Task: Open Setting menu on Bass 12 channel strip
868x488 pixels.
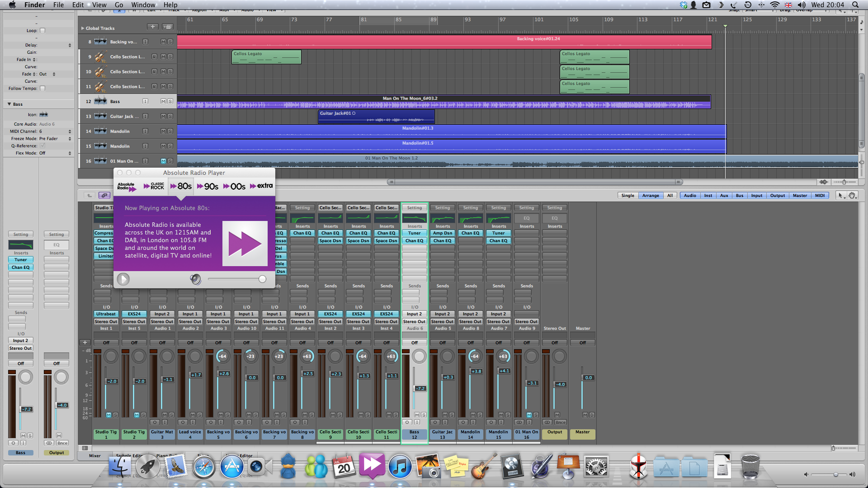Action: coord(414,208)
